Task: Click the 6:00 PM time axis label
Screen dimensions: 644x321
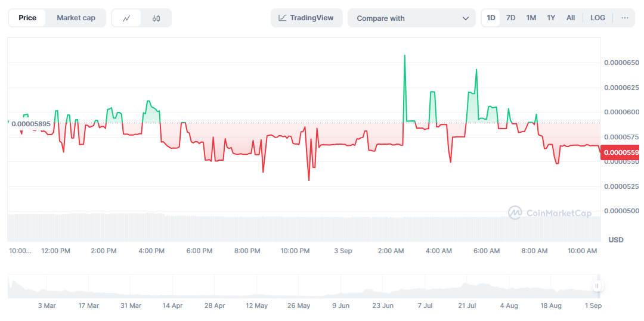Action: (x=200, y=251)
